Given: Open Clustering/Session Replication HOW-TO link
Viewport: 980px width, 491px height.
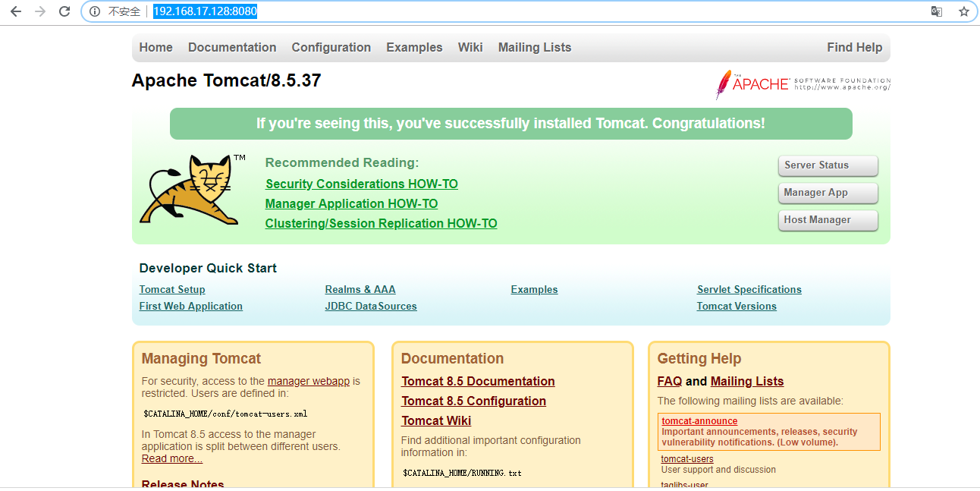Looking at the screenshot, I should tap(381, 223).
